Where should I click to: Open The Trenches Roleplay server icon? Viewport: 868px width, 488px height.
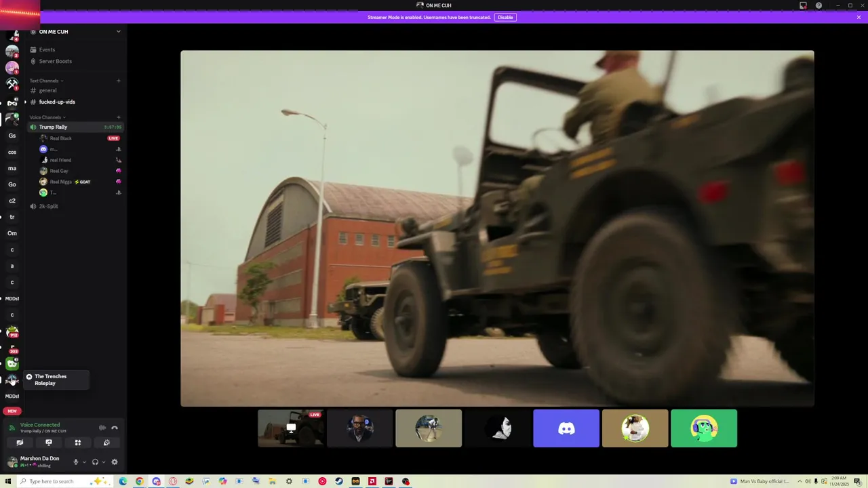[12, 380]
